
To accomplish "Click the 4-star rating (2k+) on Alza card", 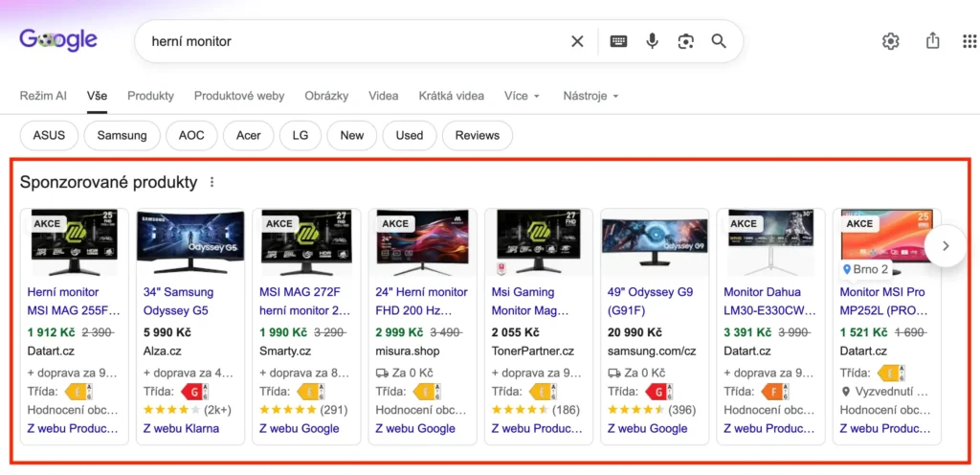I will tap(187, 411).
